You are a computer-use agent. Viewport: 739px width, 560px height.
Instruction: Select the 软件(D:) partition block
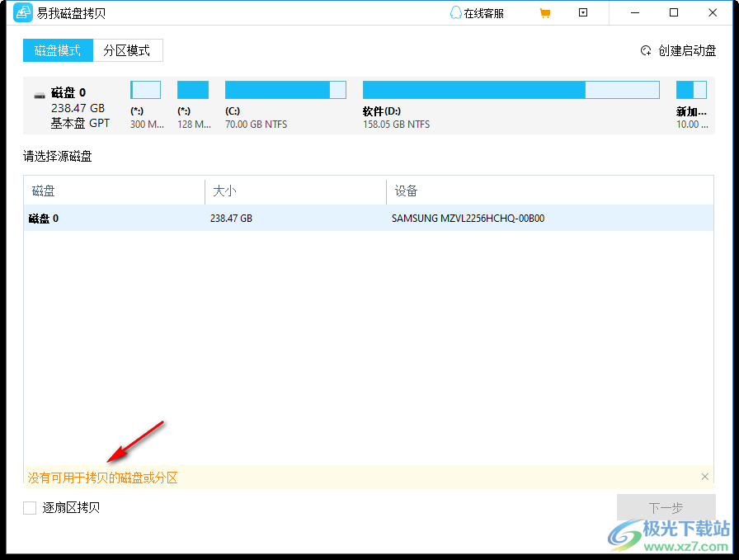click(511, 89)
